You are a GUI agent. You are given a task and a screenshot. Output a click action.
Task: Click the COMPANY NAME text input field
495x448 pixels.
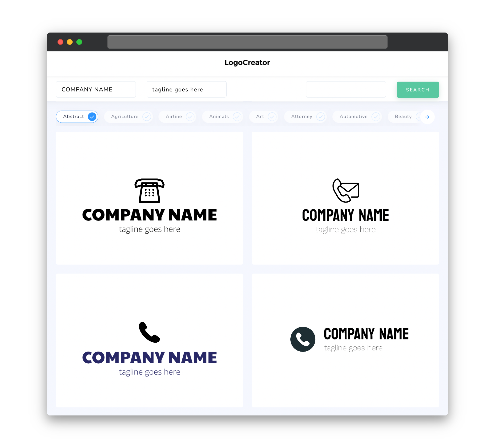pyautogui.click(x=96, y=89)
